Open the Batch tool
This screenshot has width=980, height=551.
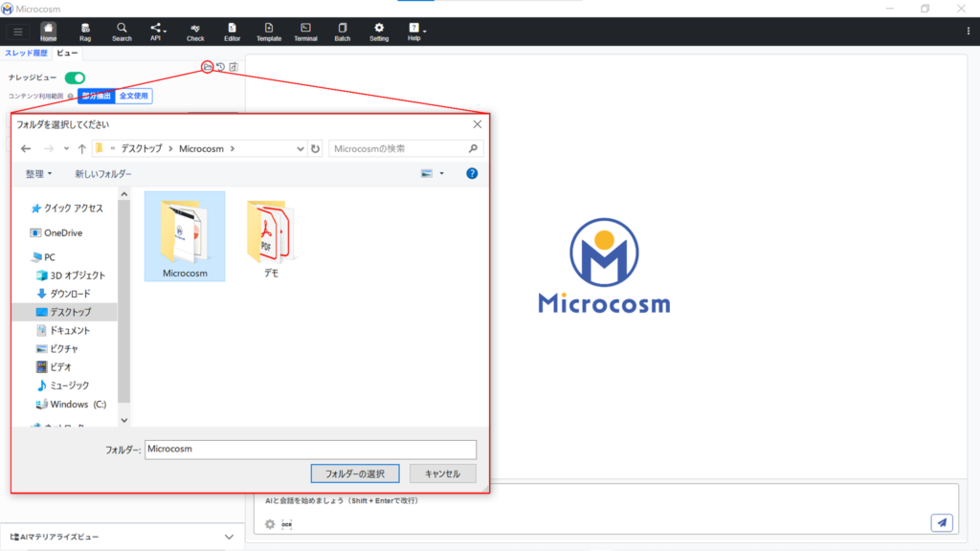tap(343, 32)
